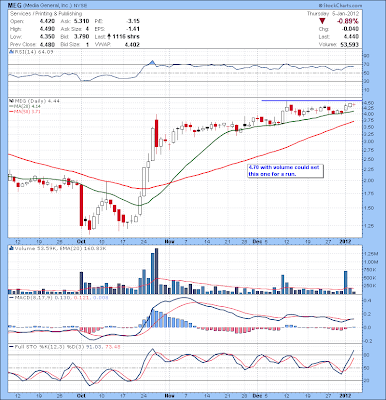Click the Open value 4.420
Screen dimensions: 386x400
(x=48, y=21)
